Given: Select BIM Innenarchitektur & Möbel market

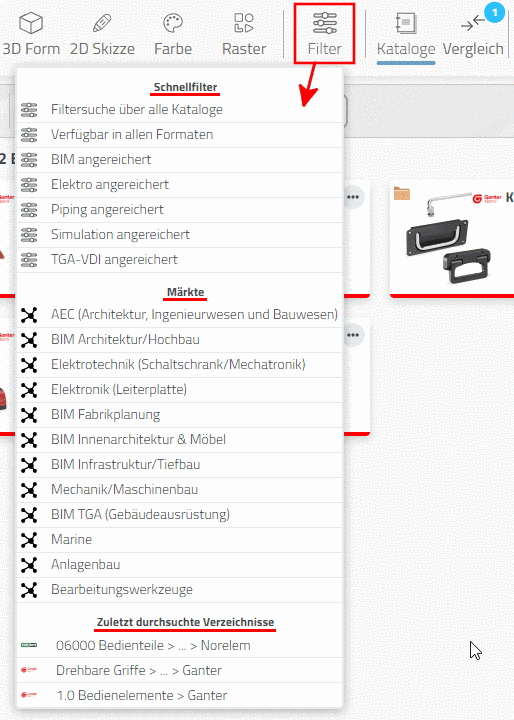Looking at the screenshot, I should click(180, 440).
